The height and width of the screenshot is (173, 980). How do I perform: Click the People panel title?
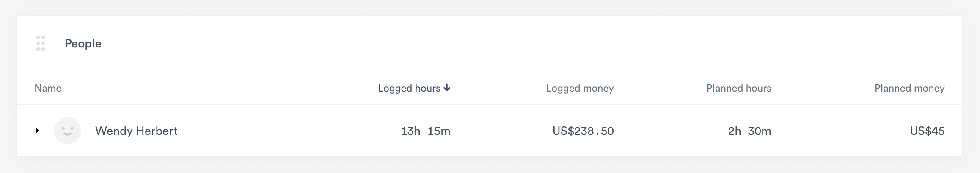coord(83,44)
